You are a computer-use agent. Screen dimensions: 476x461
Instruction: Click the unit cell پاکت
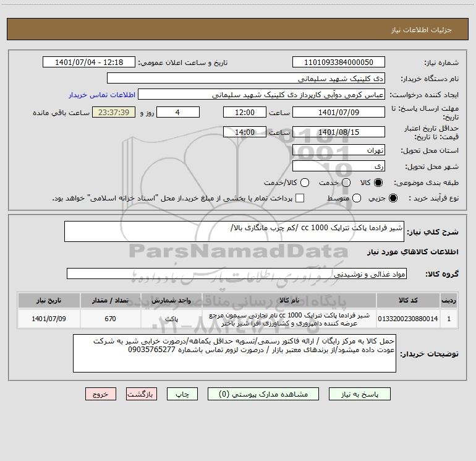171,319
